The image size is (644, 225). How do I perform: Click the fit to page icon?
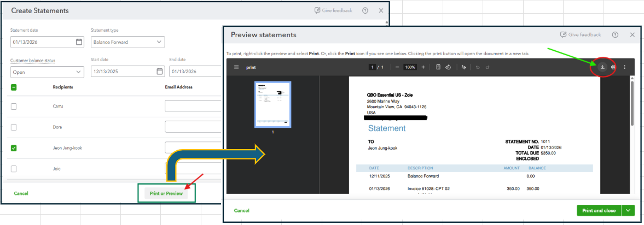pyautogui.click(x=438, y=67)
